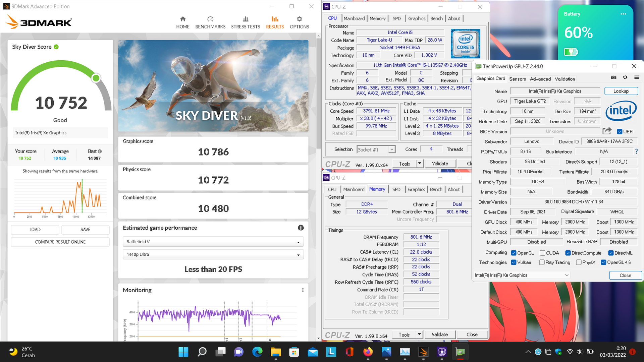Switch to the Bench tab in upper CPU-Z window
644x362 pixels.
coord(436,18)
